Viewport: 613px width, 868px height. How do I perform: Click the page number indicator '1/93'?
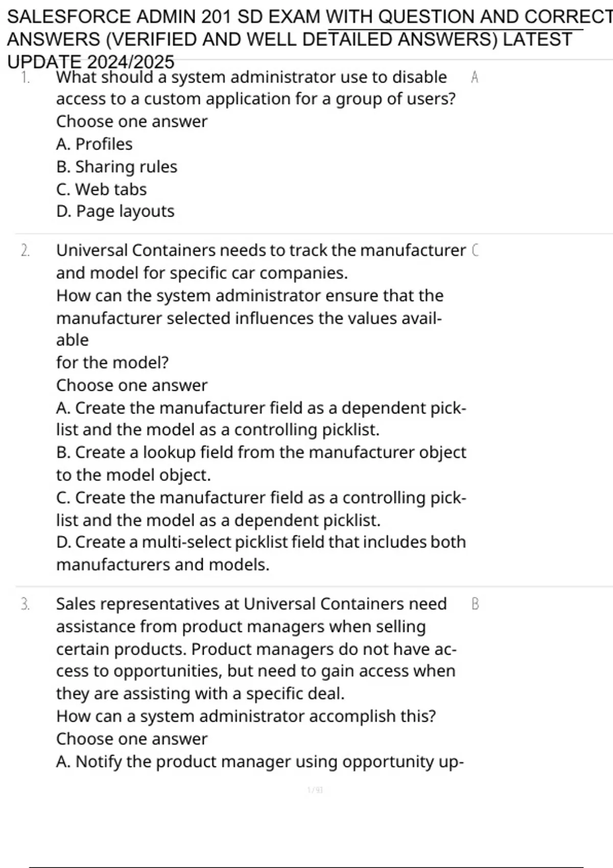[315, 790]
